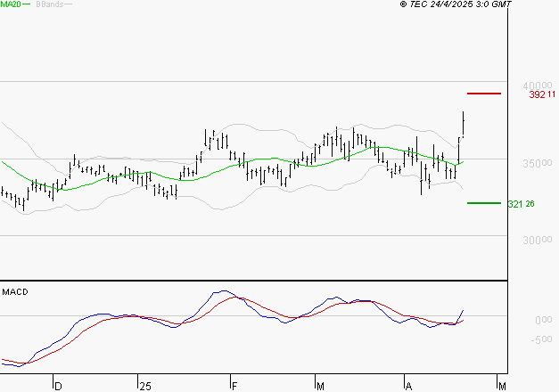Click the blue MACD line's rightmost tip

tap(464, 311)
